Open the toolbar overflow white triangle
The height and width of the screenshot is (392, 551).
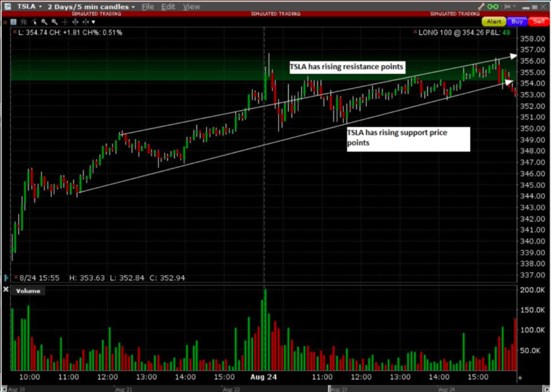93,22
